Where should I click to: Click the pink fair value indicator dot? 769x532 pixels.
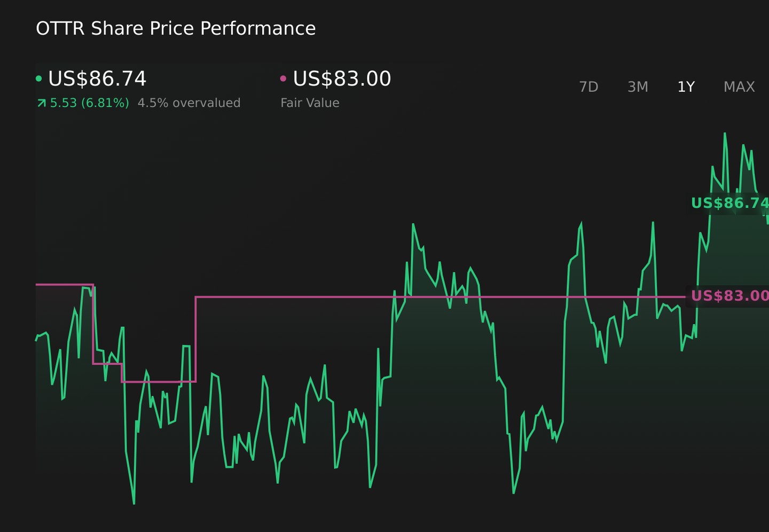point(283,79)
